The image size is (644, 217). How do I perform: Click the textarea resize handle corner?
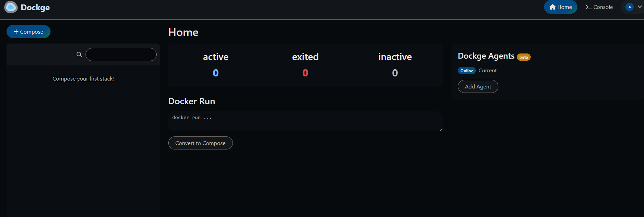[x=441, y=129]
